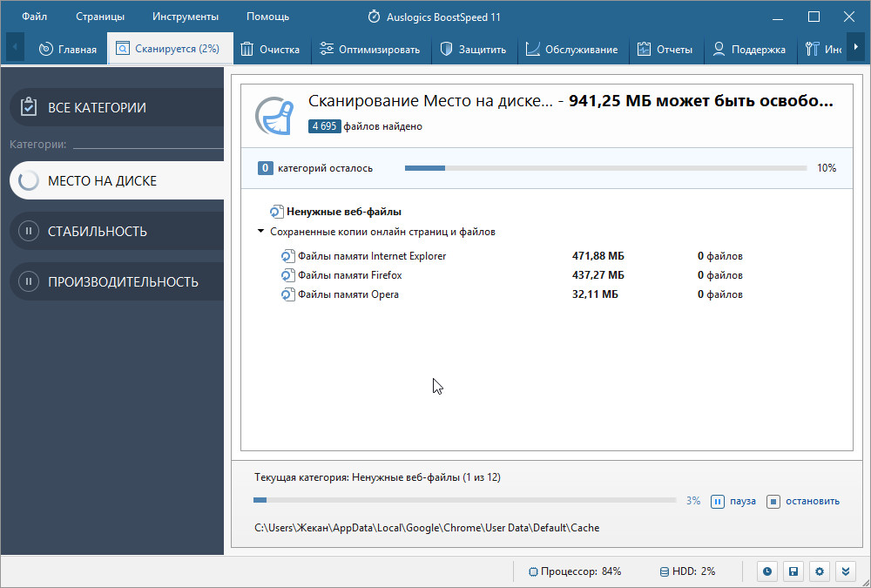Select Ненужные веб-файлы heading
Viewport: 871px width, 588px height.
click(344, 212)
